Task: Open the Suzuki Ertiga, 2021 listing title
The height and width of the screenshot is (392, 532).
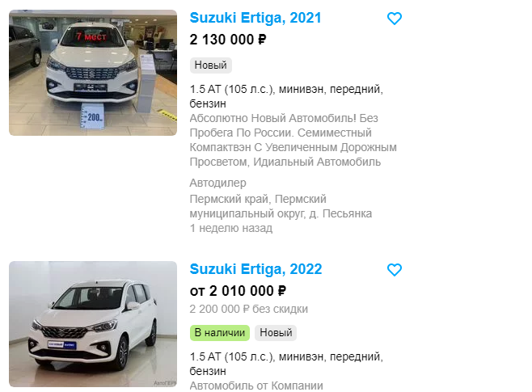Action: click(255, 18)
